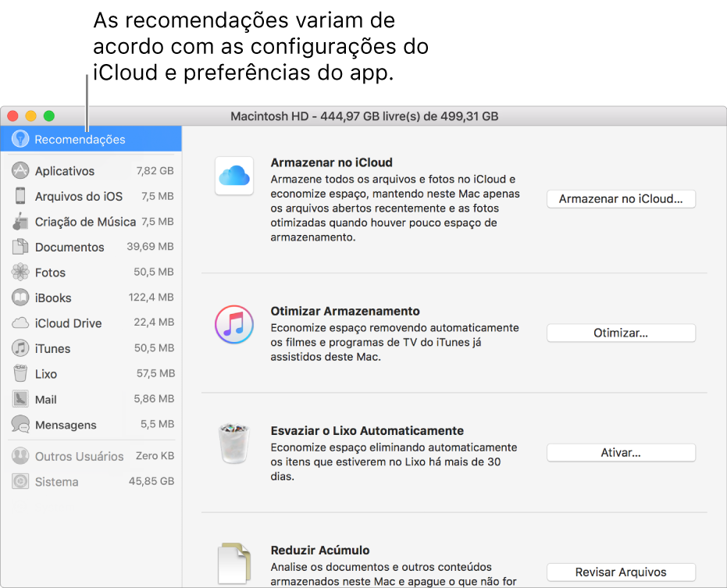Click the iBooks label
Screen dimensions: 727x588
point(53,298)
